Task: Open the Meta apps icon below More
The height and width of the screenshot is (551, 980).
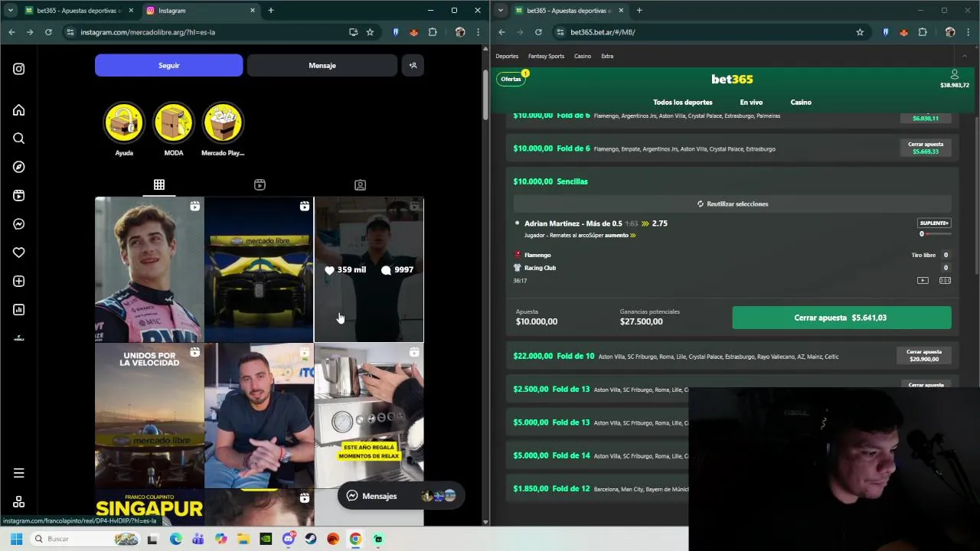Action: tap(18, 502)
